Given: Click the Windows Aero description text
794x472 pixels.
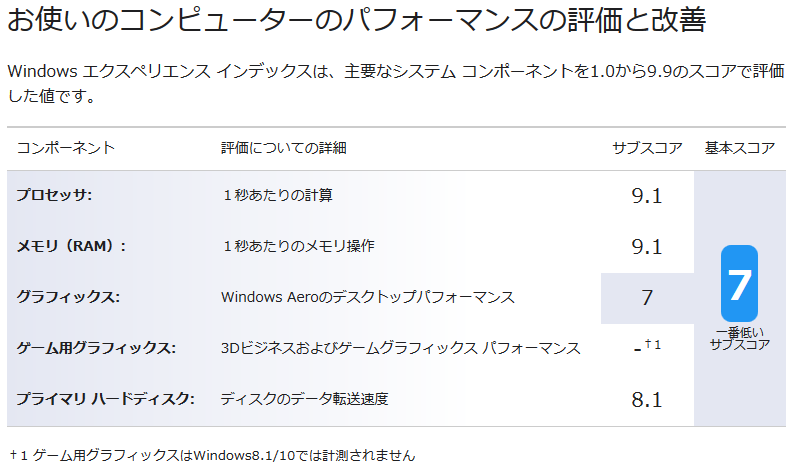Looking at the screenshot, I should (x=368, y=297).
